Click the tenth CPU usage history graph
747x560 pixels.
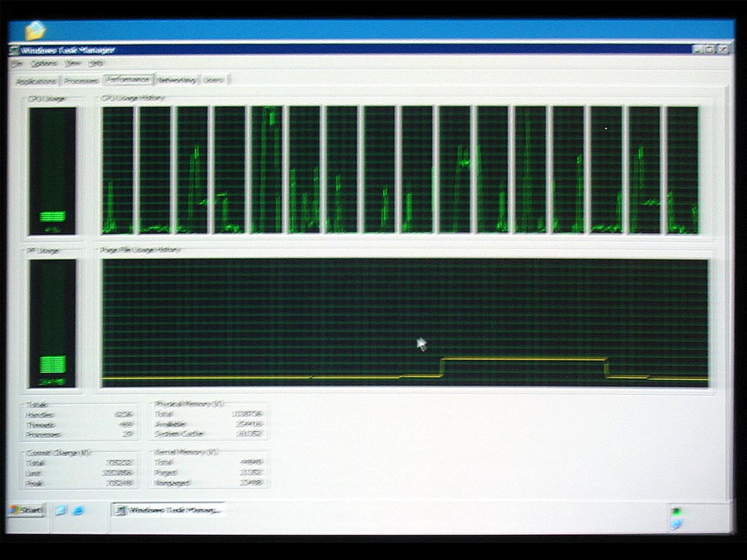coord(455,169)
